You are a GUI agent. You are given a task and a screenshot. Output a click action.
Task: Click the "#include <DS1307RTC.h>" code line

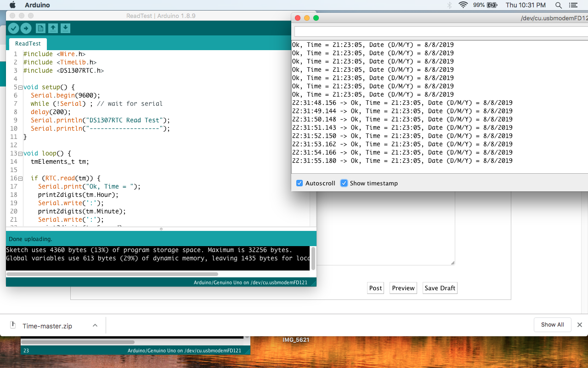pos(63,70)
